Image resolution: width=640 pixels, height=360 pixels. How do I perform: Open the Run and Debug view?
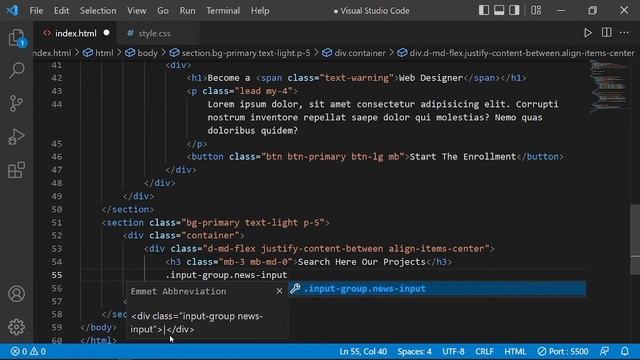(x=16, y=137)
